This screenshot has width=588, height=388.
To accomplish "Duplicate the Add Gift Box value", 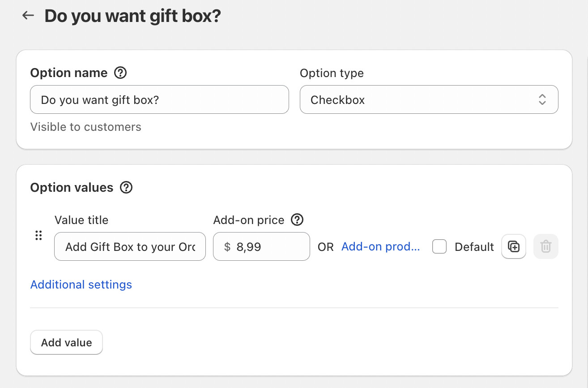I will [514, 246].
